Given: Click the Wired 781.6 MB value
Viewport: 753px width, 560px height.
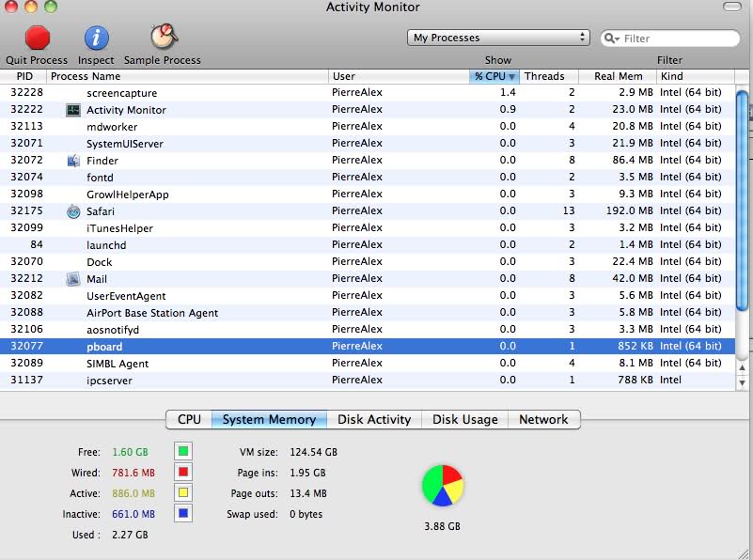Looking at the screenshot, I should point(133,473).
